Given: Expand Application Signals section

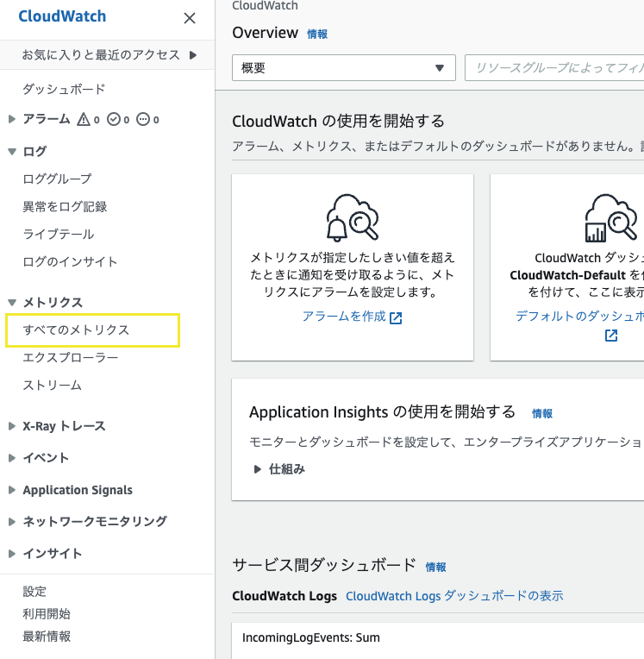Looking at the screenshot, I should pyautogui.click(x=12, y=490).
